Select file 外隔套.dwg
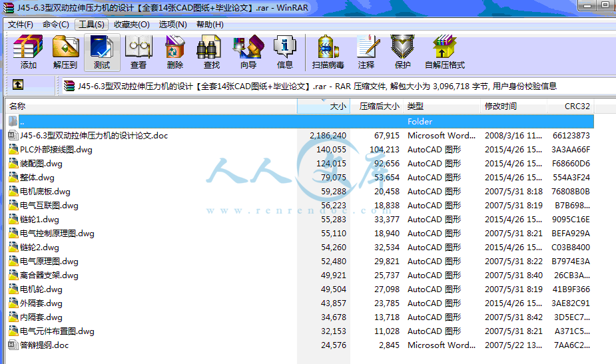This screenshot has width=616, height=364. coord(41,303)
